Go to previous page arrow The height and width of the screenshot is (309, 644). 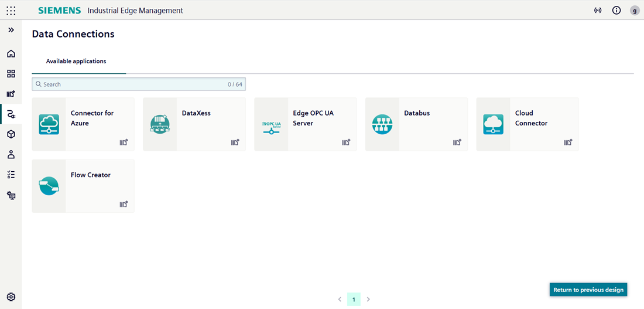click(x=340, y=299)
